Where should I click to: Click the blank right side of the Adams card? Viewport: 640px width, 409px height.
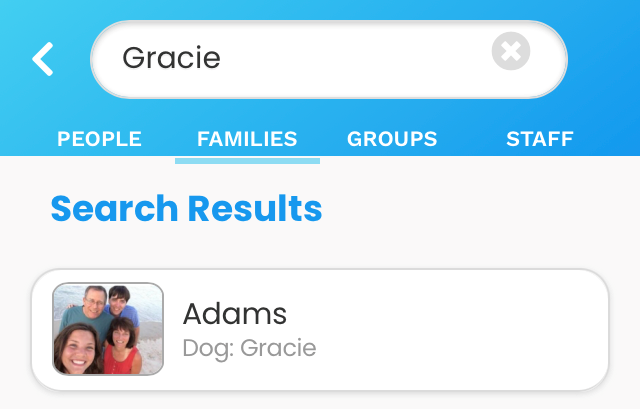[x=480, y=329]
